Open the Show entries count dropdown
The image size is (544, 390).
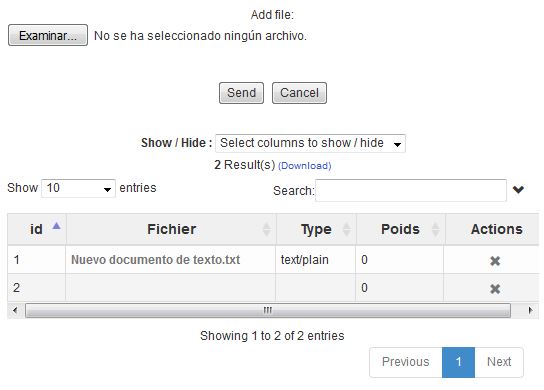pyautogui.click(x=78, y=188)
